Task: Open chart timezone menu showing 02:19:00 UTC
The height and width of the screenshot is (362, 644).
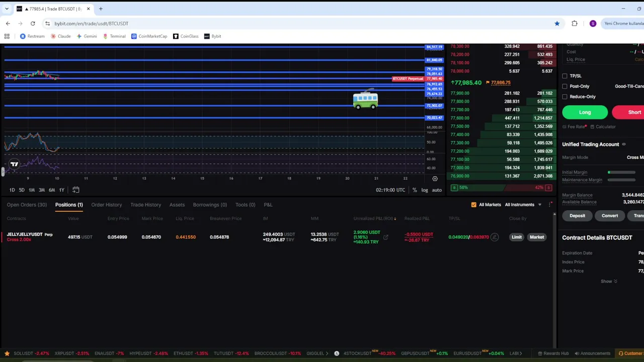Action: pos(390,190)
